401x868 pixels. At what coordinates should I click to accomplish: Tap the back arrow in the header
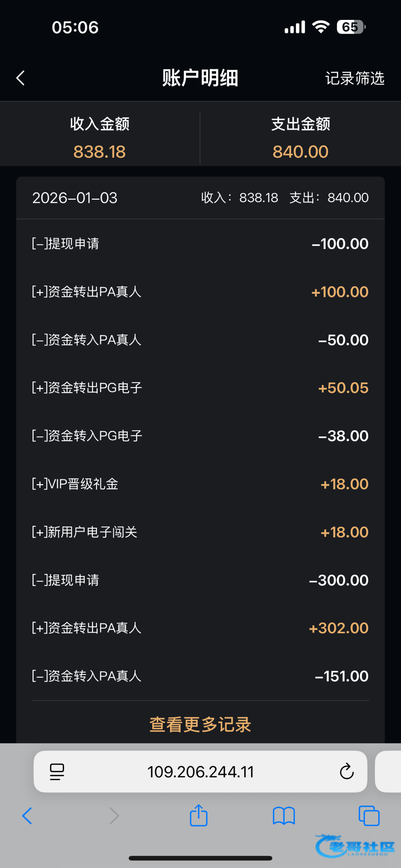(21, 78)
